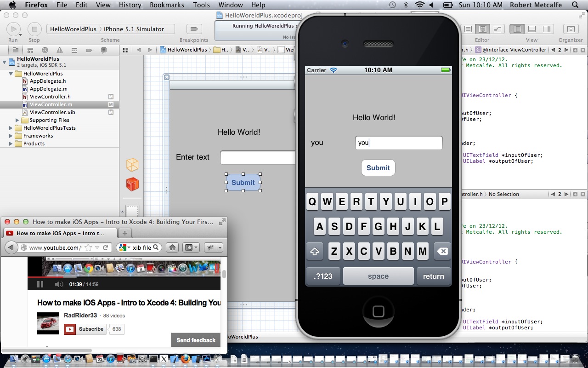The width and height of the screenshot is (588, 368).
Task: Expand the Products group
Action: pyautogui.click(x=11, y=144)
